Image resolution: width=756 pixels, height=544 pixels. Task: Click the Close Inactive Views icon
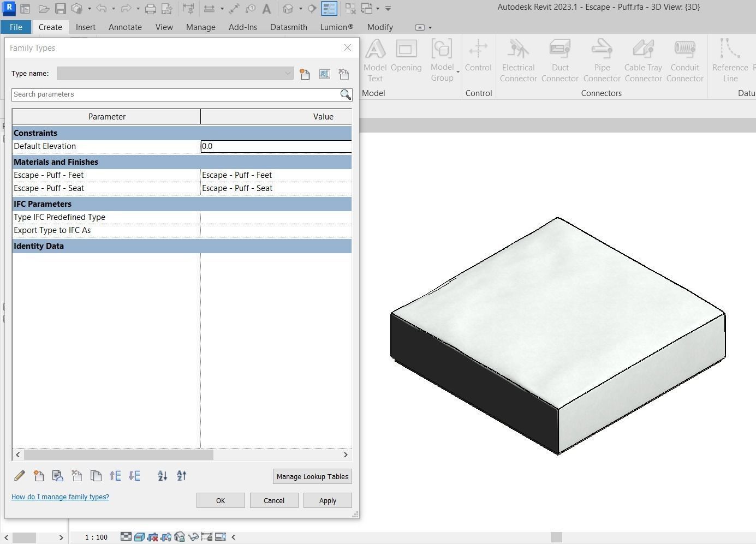click(x=350, y=9)
